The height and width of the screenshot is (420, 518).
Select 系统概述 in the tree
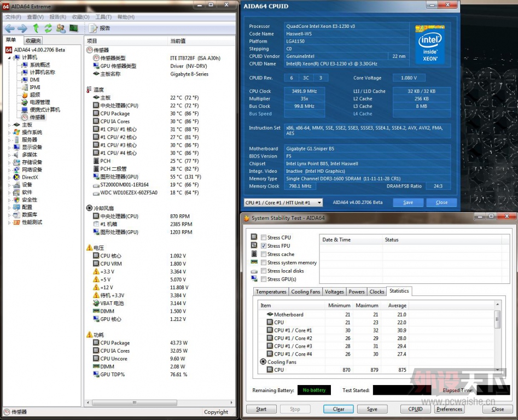point(40,65)
